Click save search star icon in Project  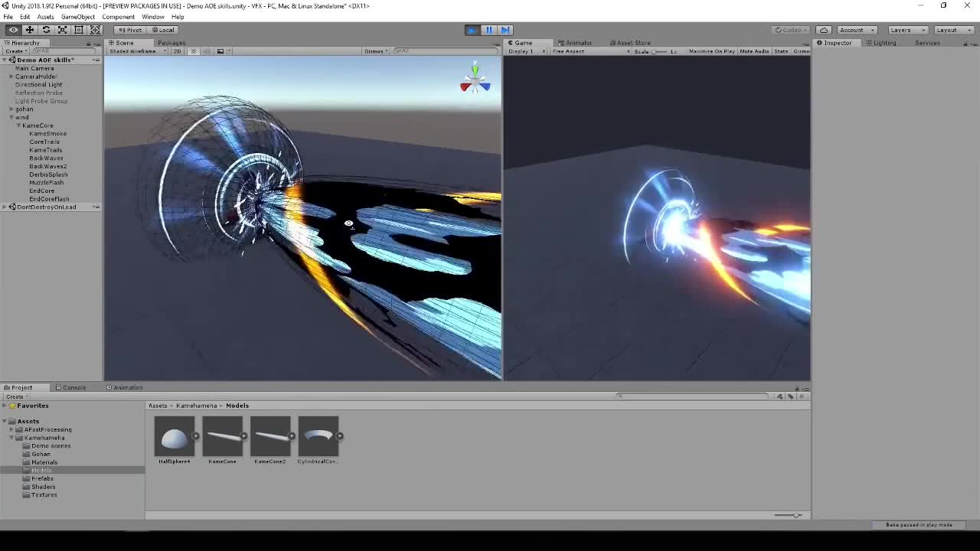(802, 396)
